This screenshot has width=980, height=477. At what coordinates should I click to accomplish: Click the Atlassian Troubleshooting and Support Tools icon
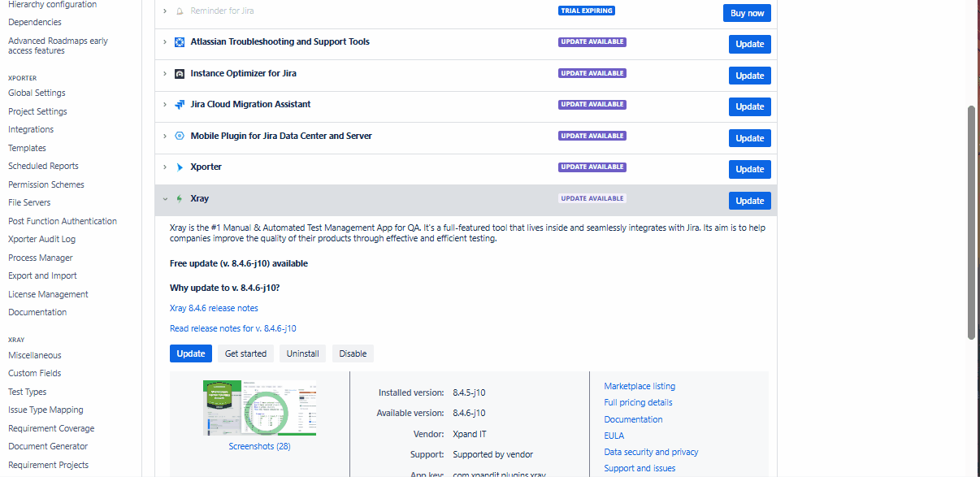click(180, 42)
